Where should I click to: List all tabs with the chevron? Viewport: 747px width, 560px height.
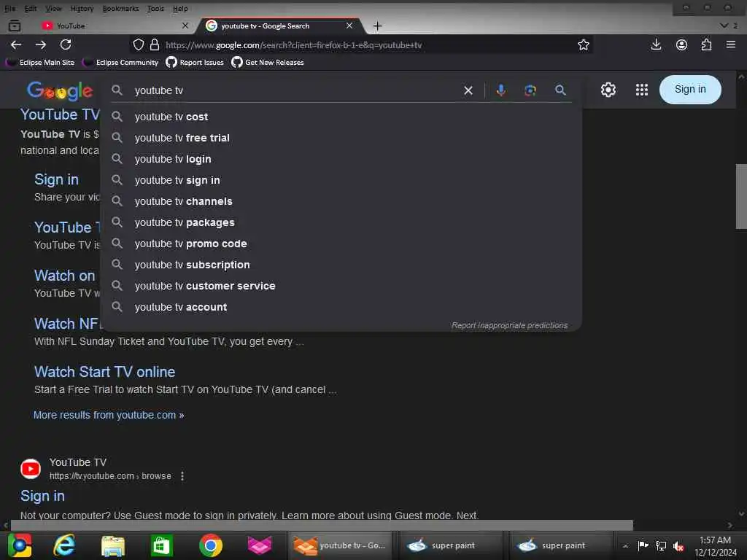tap(724, 26)
